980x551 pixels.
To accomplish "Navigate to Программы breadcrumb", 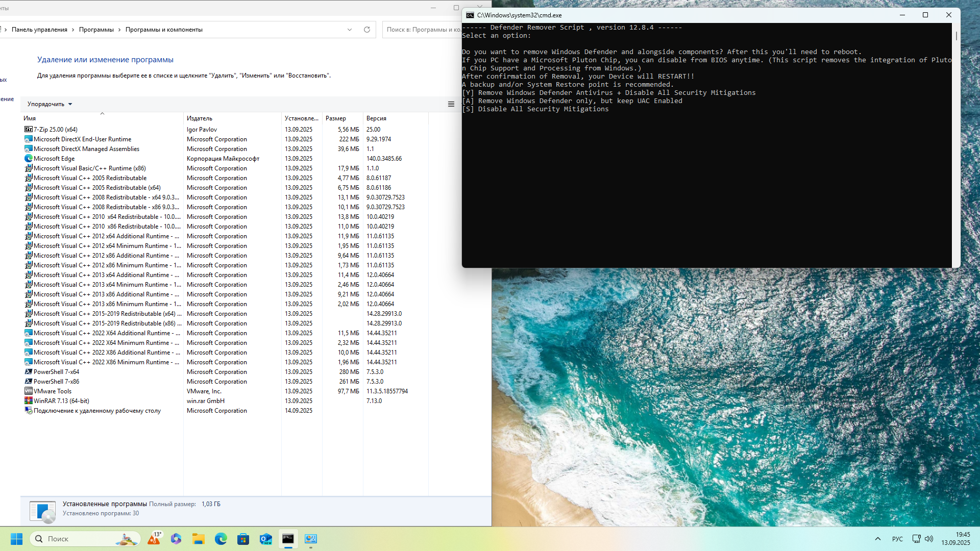I will click(x=96, y=30).
